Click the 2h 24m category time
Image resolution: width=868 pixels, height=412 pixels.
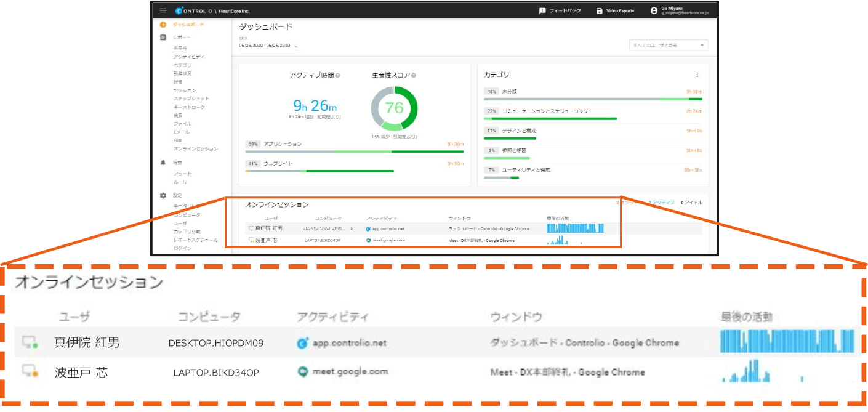tap(694, 111)
